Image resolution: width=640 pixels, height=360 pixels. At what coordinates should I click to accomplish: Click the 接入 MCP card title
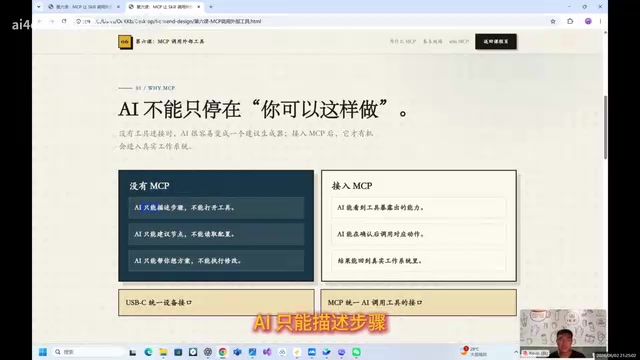pos(352,186)
